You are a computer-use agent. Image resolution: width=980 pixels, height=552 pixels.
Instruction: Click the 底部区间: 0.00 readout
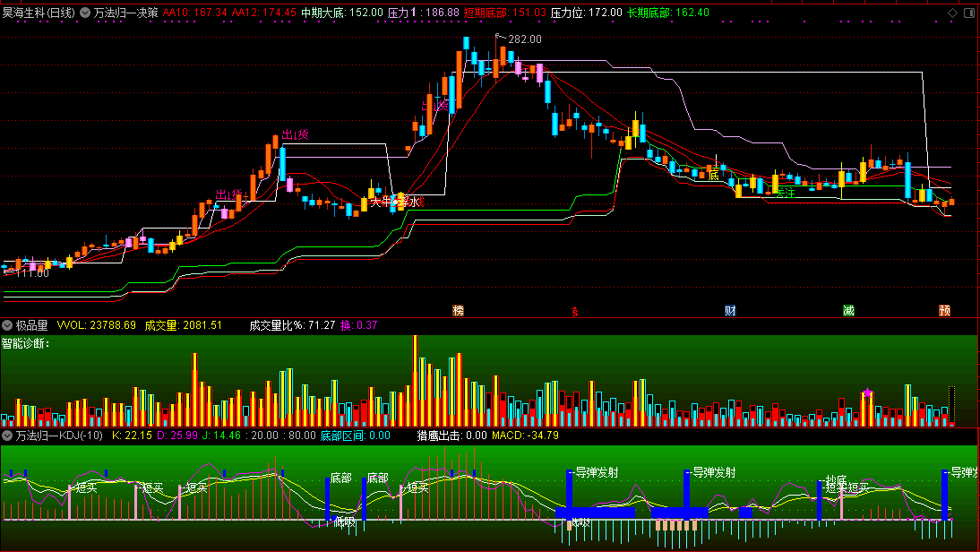pyautogui.click(x=355, y=436)
